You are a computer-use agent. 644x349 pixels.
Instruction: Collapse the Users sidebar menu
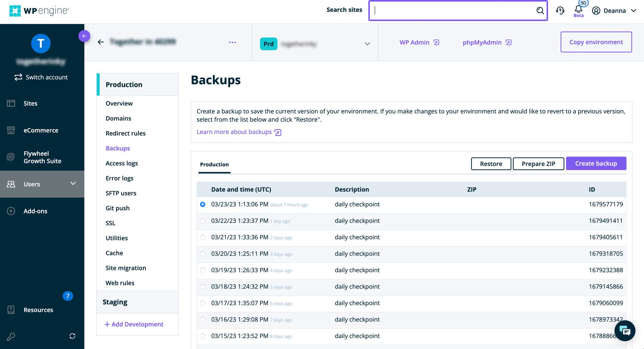[x=73, y=184]
